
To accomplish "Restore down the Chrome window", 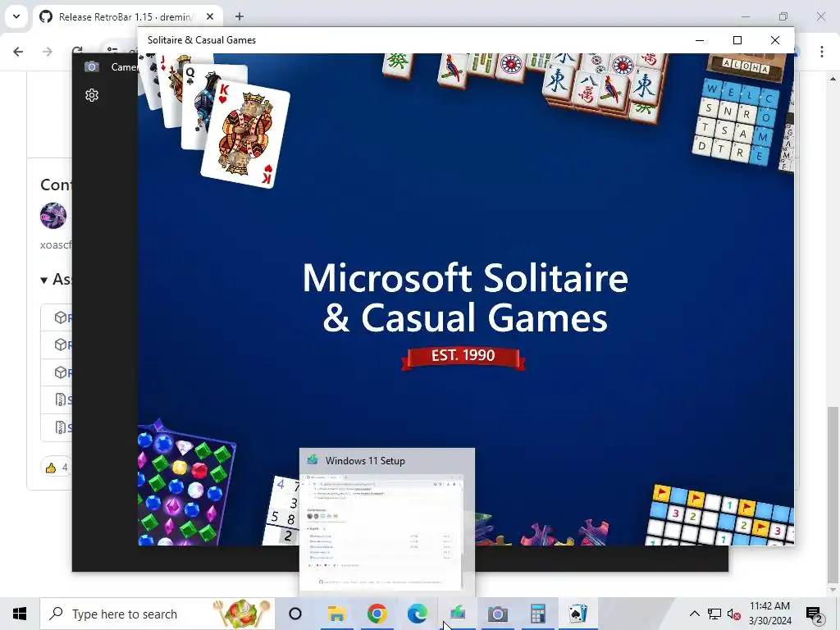I will [x=783, y=16].
